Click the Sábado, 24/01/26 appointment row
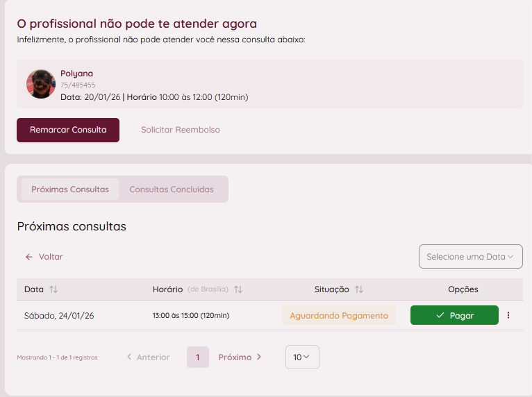532x397 pixels. 59,316
